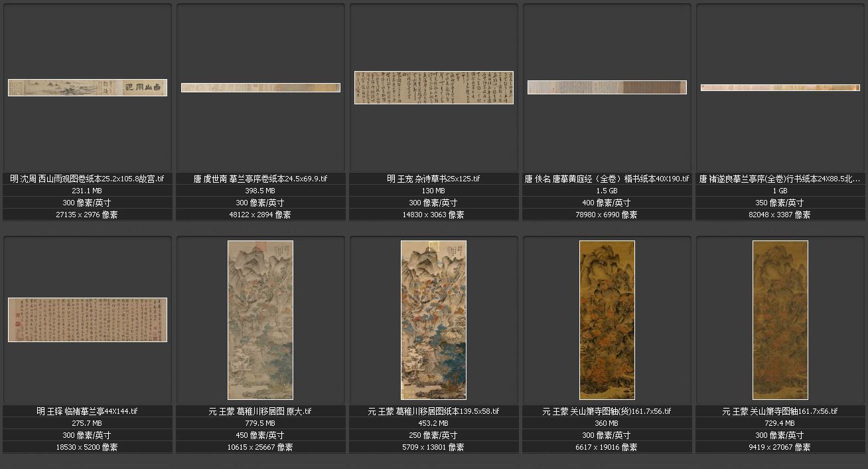Select the 沈周 西山雨观图卷 thumbnail image
Viewport: 868px width, 469px height.
[x=88, y=88]
